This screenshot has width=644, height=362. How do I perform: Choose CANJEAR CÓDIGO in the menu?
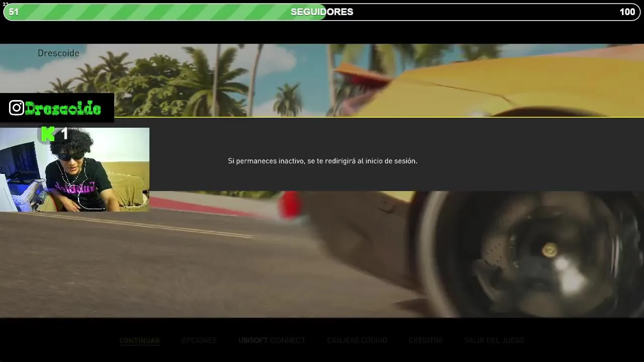point(357,340)
